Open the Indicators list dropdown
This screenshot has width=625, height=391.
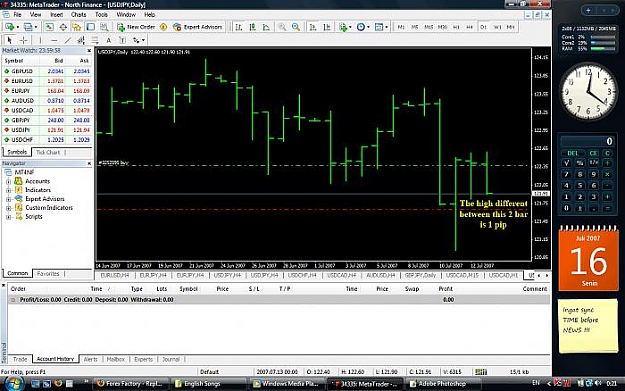coord(345,27)
